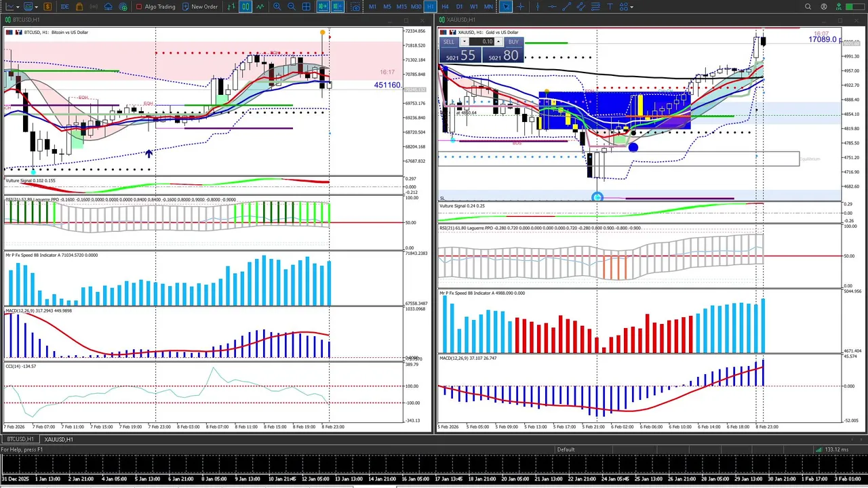Open the search magnifier icon
Image resolution: width=868 pixels, height=488 pixels.
click(808, 7)
